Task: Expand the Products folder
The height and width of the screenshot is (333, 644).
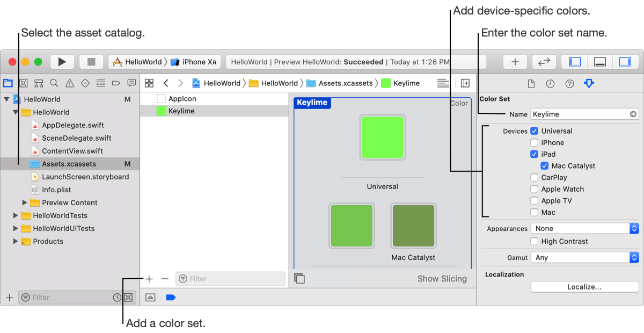Action: point(15,241)
